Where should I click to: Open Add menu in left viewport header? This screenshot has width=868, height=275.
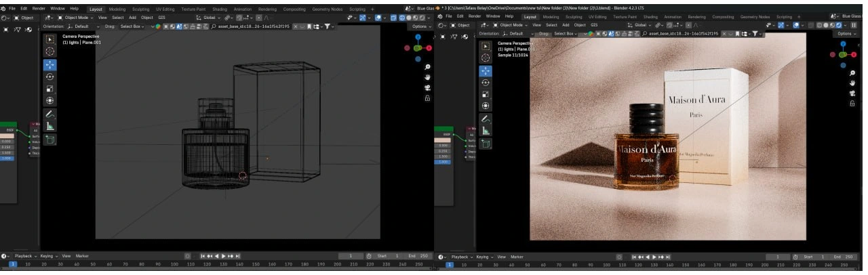[132, 17]
